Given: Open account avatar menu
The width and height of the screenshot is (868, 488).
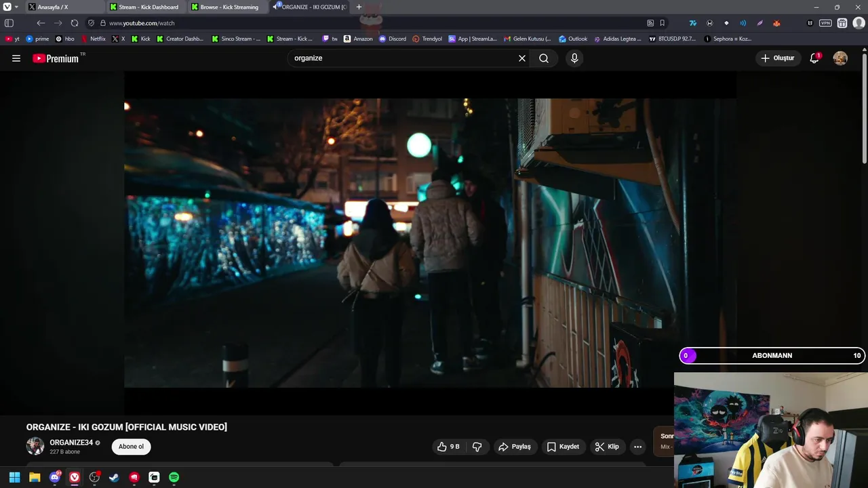Looking at the screenshot, I should [840, 58].
